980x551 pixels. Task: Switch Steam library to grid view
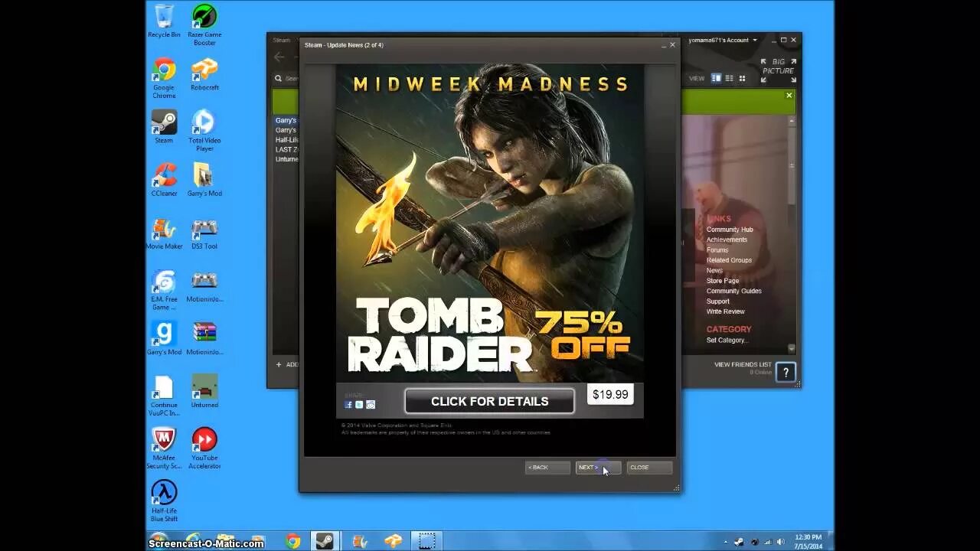tap(742, 78)
